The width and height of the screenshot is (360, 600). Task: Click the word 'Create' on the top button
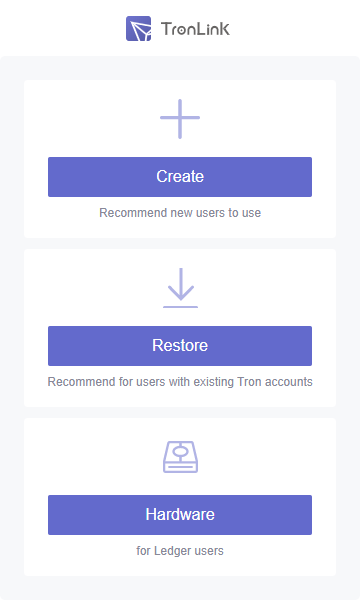[180, 176]
